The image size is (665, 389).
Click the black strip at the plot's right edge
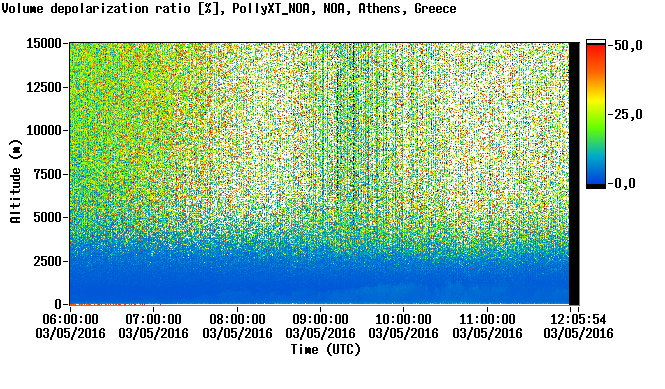(574, 174)
